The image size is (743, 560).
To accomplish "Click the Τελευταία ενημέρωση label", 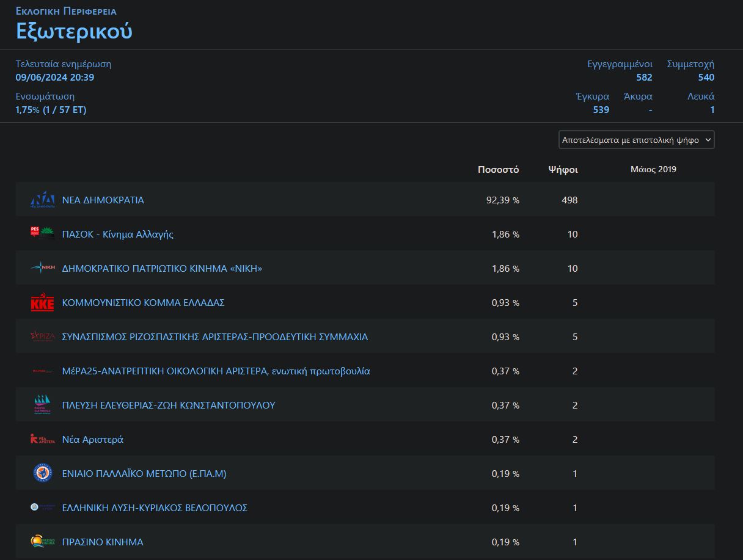I will click(x=64, y=64).
